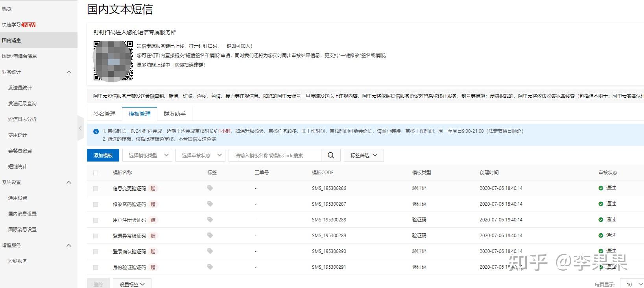
Task: Collapse the sidebar with the arrow handle
Action: click(x=81, y=128)
